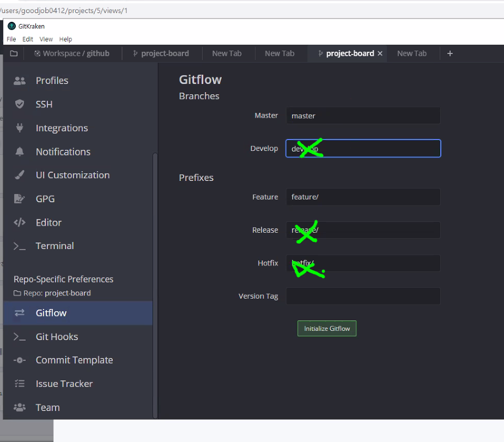Screen dimensions: 504x442
Task: Click the UI Customization brush icon
Action: coord(20,175)
